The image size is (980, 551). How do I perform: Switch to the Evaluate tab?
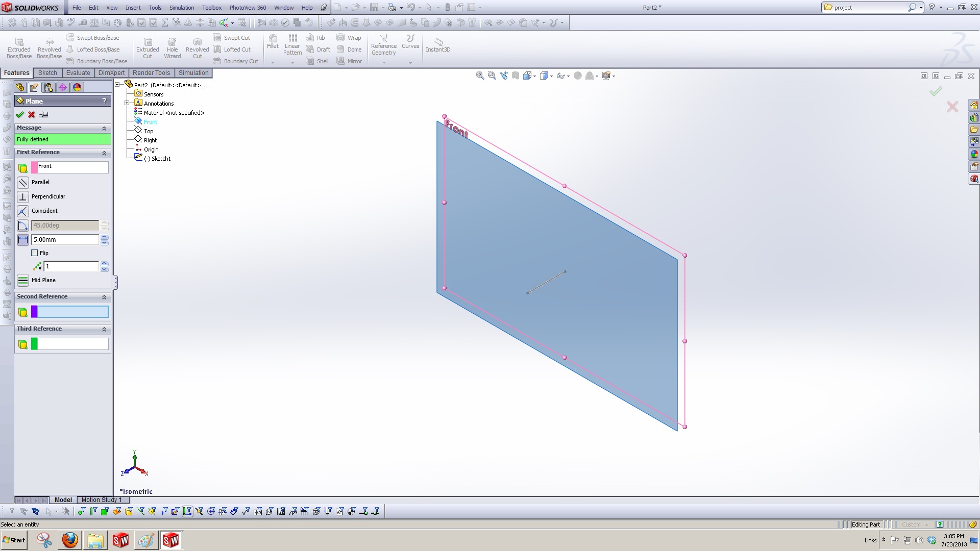[78, 73]
